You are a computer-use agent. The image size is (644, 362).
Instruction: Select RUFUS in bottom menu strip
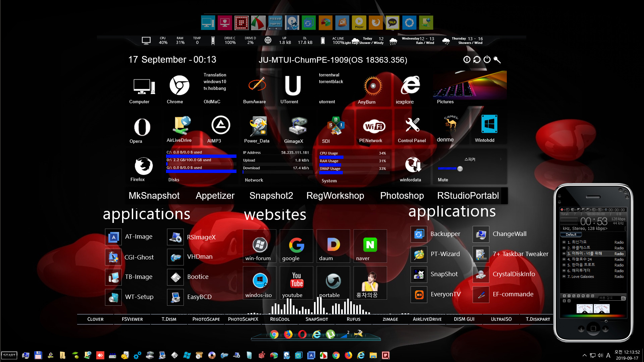click(354, 319)
